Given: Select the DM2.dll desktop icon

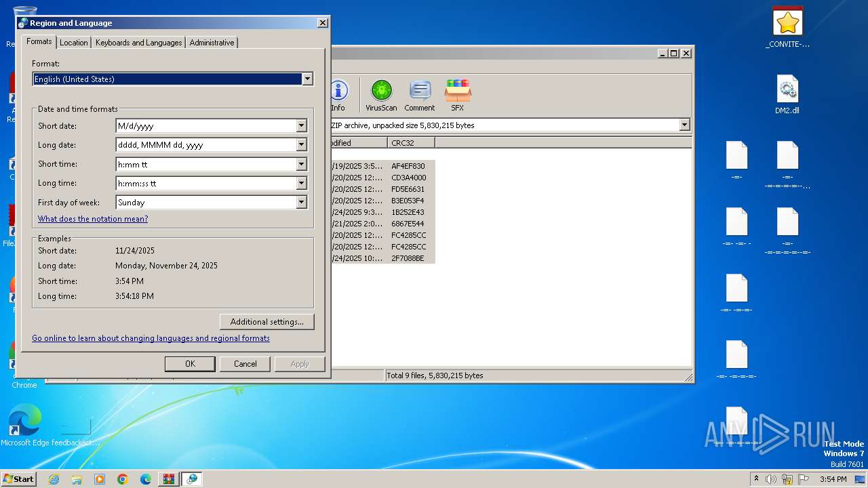Looking at the screenshot, I should click(787, 94).
